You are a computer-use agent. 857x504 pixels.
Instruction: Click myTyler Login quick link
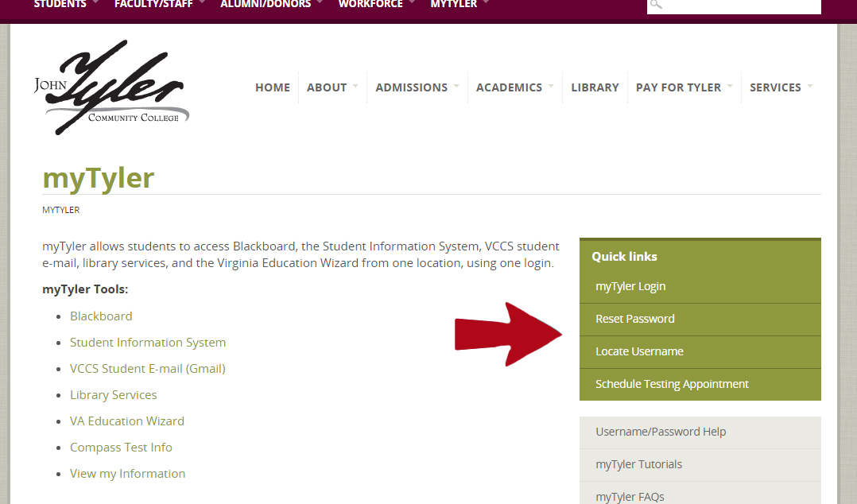coord(700,286)
